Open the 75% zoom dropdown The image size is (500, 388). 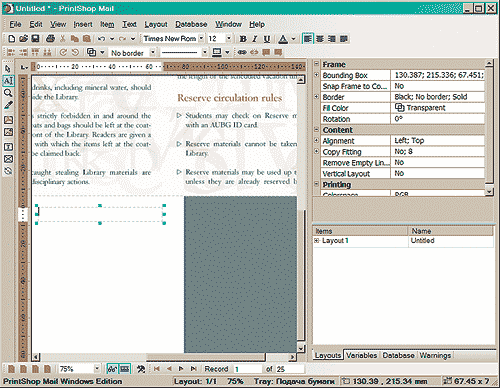(97, 369)
